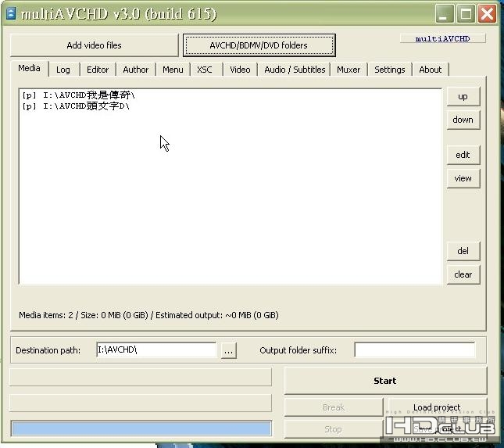Image resolution: width=504 pixels, height=448 pixels.
Task: Empty the list with clear button
Action: coord(463,274)
